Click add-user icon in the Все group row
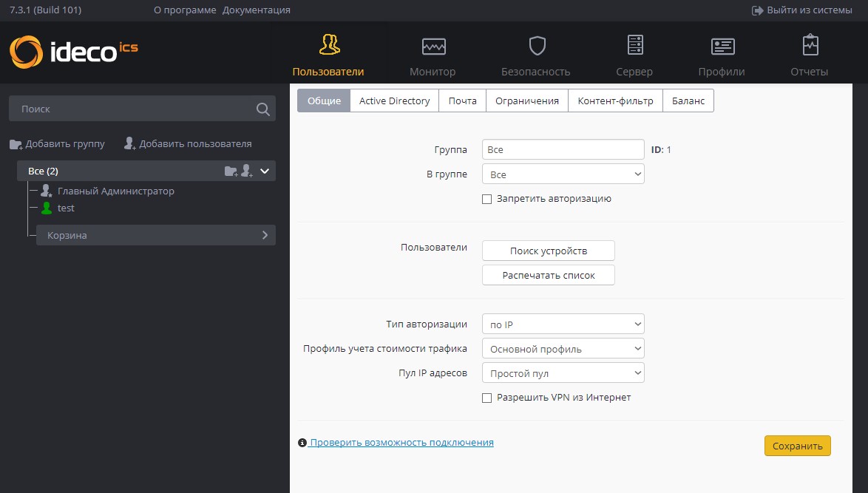The width and height of the screenshot is (868, 493). point(247,171)
